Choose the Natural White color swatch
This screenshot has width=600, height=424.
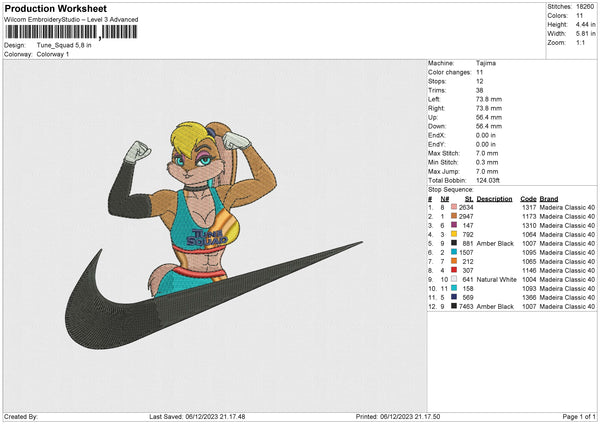click(454, 279)
